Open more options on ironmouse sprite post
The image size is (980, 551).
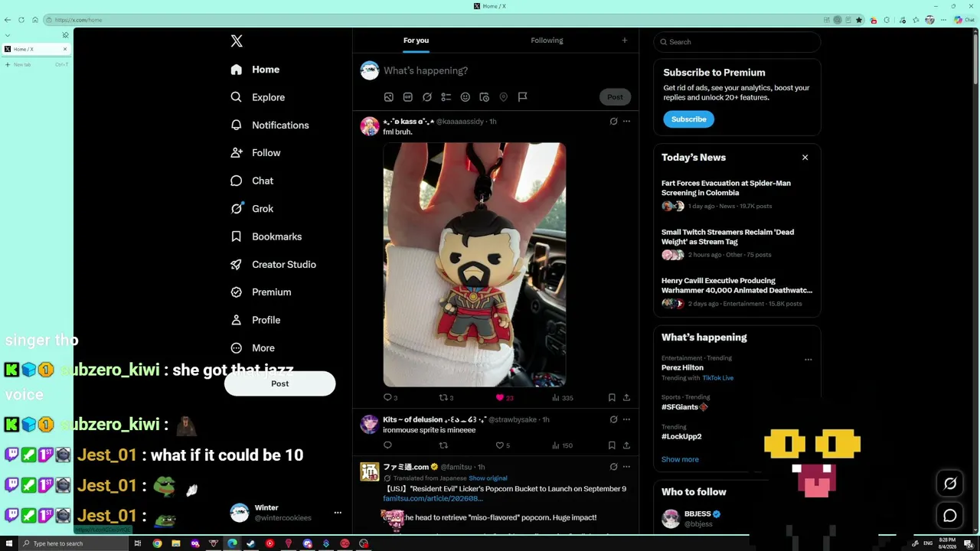pyautogui.click(x=626, y=419)
